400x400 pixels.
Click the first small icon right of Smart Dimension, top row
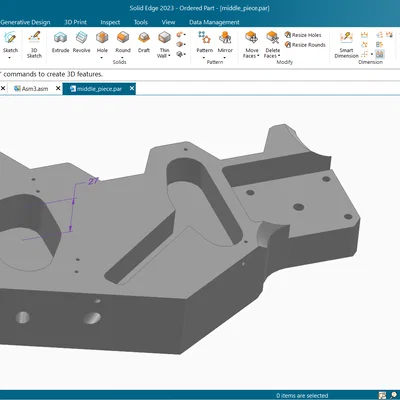(364, 35)
